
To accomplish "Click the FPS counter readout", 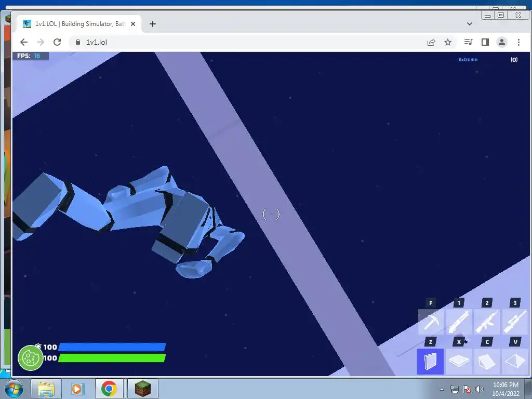I will click(31, 56).
